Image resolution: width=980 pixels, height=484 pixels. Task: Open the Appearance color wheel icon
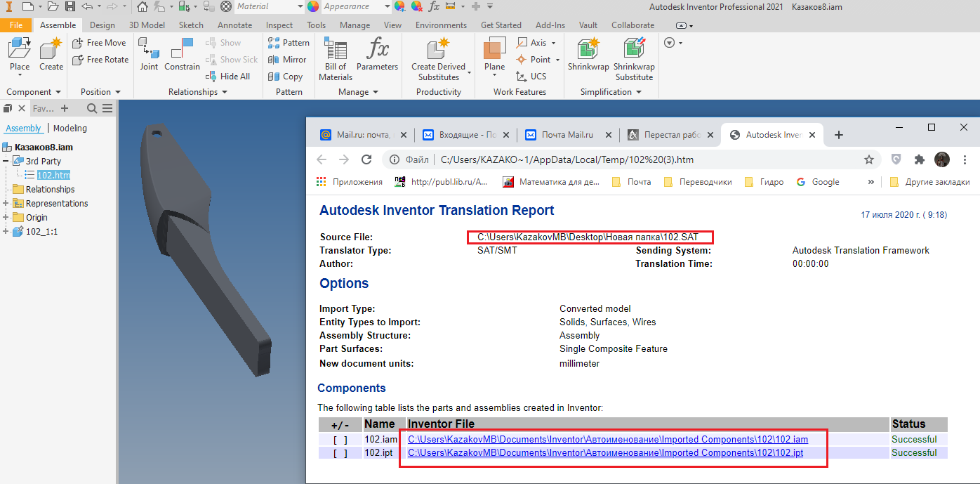[x=313, y=6]
